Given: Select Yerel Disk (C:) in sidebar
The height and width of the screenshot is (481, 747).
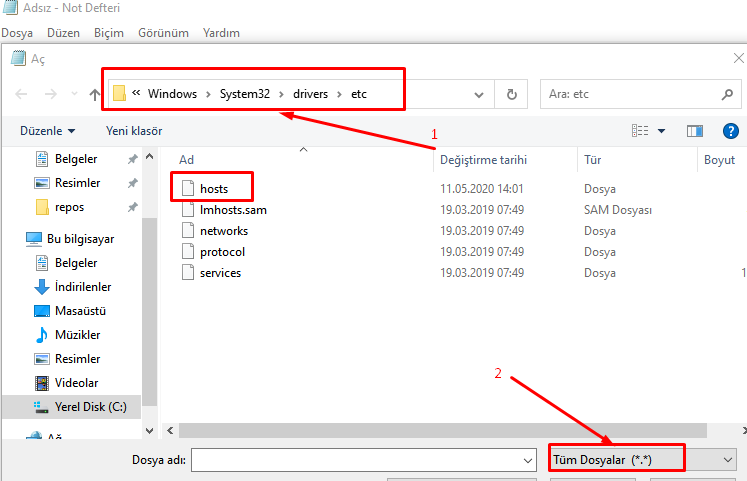Looking at the screenshot, I should [91, 407].
